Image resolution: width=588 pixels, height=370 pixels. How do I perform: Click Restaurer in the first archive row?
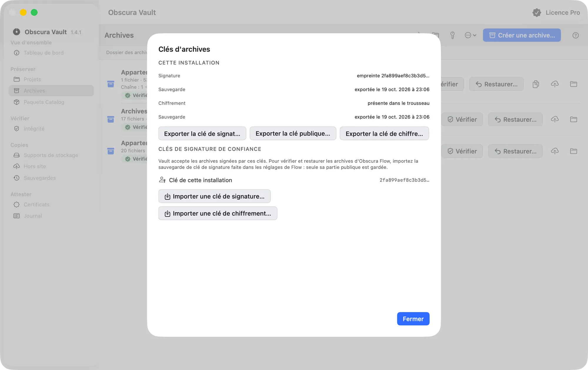[497, 84]
